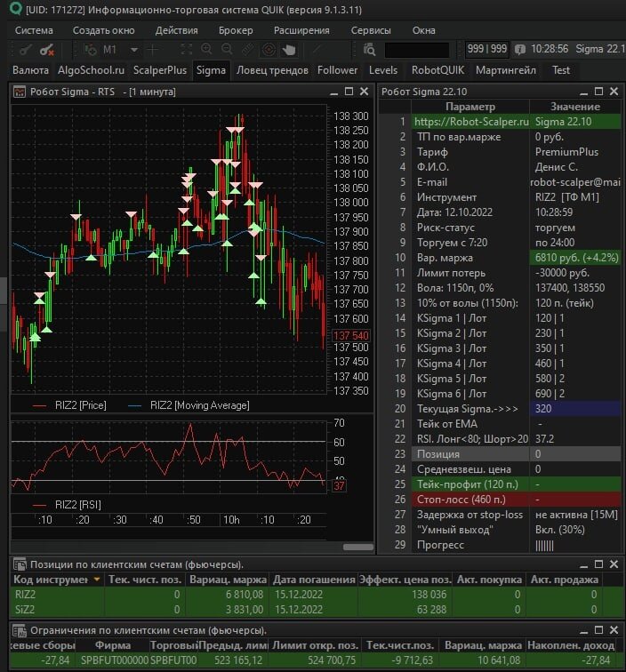The width and height of the screenshot is (626, 672).
Task: Click the QUIK logo in title bar
Action: pos(16,8)
